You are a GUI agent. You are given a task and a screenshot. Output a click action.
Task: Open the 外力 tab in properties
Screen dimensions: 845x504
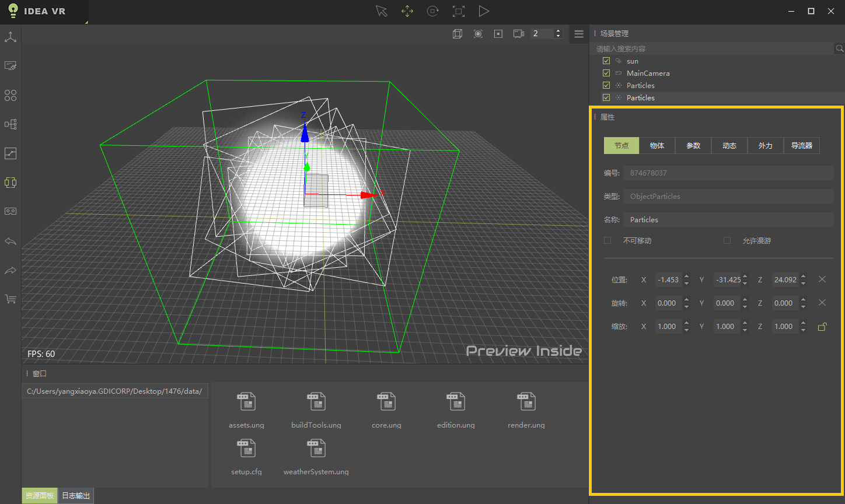[x=765, y=146]
